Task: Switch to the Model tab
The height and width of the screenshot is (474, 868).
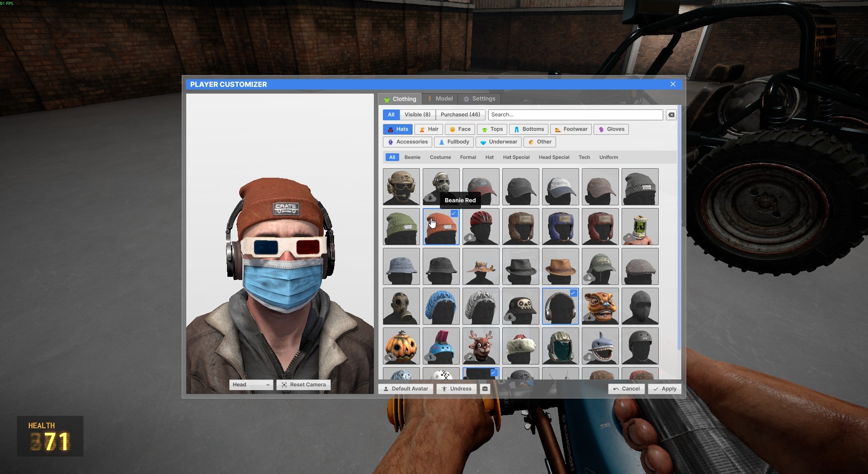Action: (440, 99)
